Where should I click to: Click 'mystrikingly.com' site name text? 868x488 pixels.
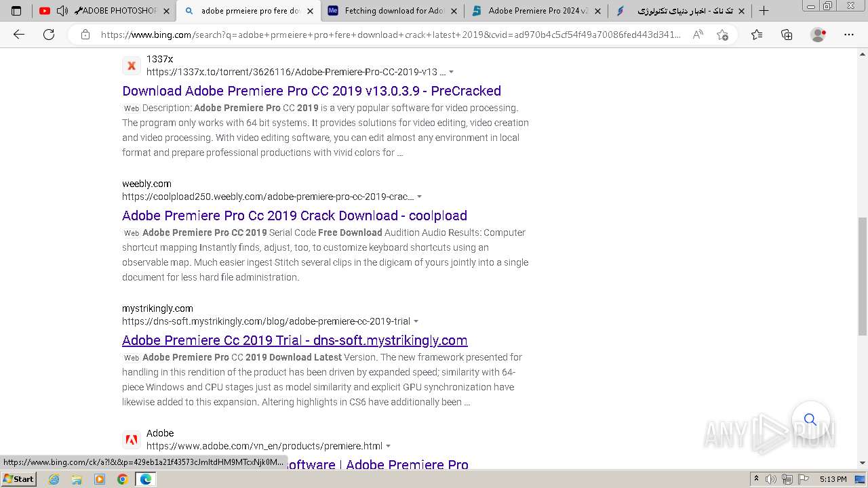tap(157, 308)
